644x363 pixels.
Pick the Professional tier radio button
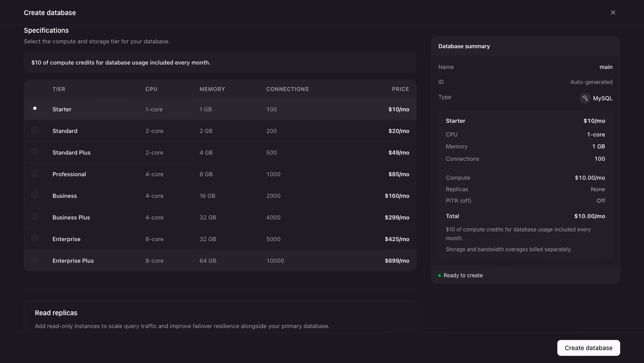(x=35, y=173)
